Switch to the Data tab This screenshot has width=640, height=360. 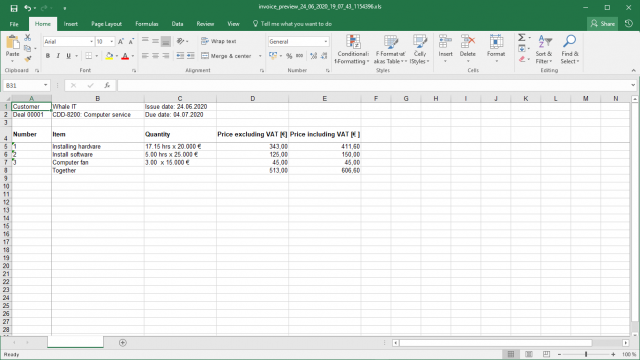click(177, 24)
